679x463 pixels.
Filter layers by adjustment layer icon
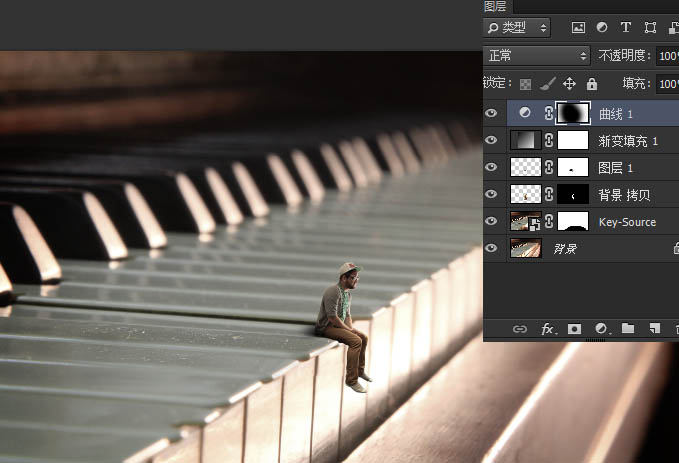pyautogui.click(x=601, y=27)
